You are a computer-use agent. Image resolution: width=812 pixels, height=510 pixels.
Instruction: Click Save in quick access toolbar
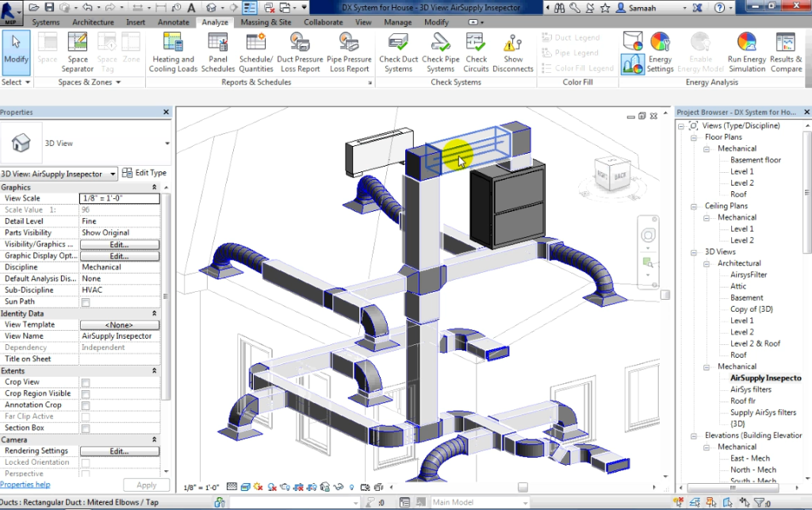click(49, 8)
